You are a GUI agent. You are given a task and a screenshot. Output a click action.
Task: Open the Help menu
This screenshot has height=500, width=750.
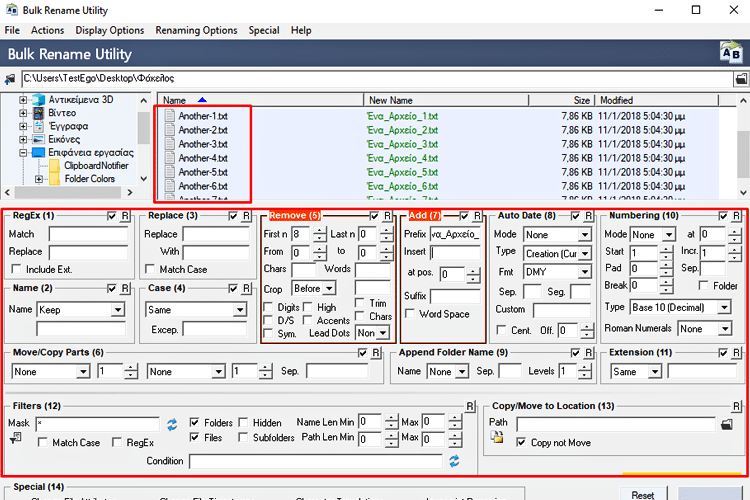301,30
